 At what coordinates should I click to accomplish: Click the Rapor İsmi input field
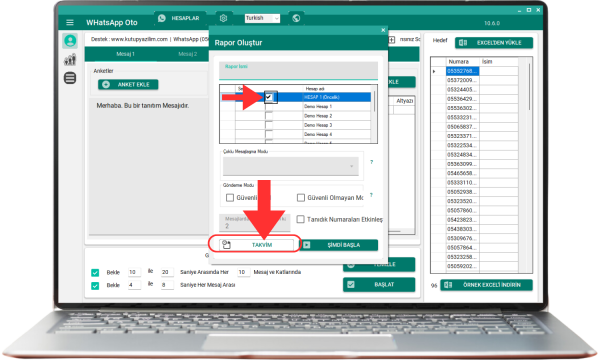(x=298, y=70)
